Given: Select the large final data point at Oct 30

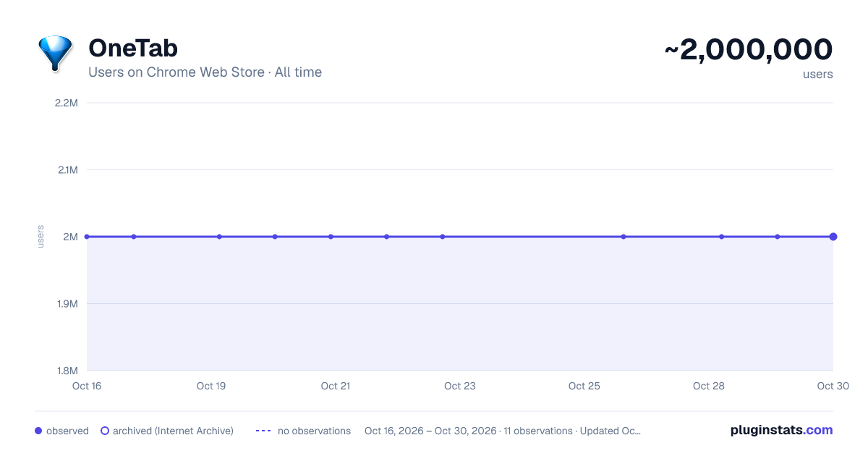Looking at the screenshot, I should pyautogui.click(x=833, y=237).
